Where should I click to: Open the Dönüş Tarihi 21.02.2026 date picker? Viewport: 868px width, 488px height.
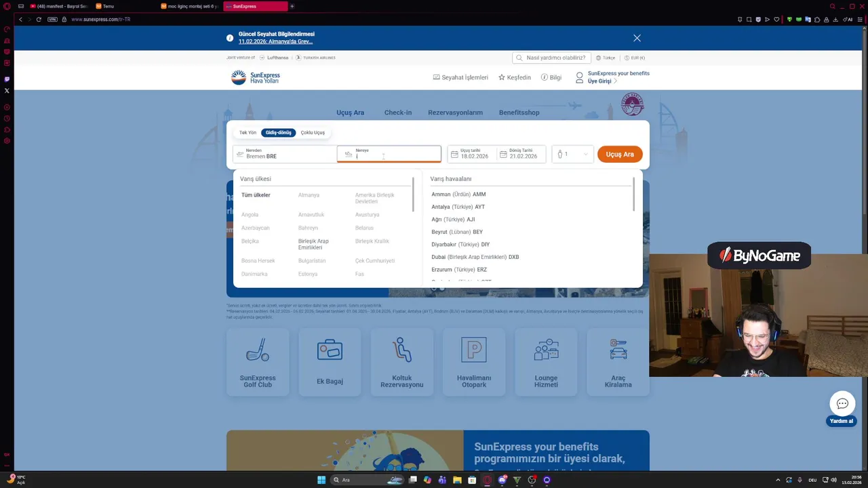point(521,155)
